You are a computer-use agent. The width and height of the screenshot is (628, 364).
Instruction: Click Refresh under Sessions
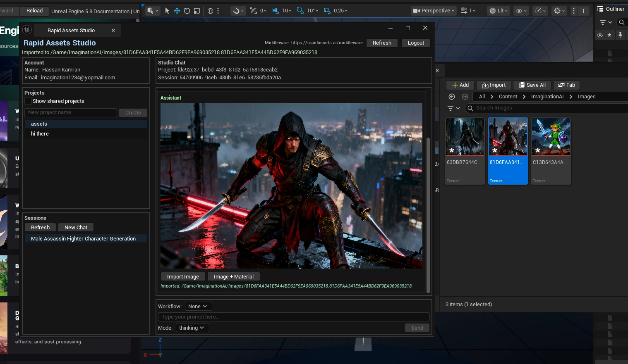(x=40, y=227)
